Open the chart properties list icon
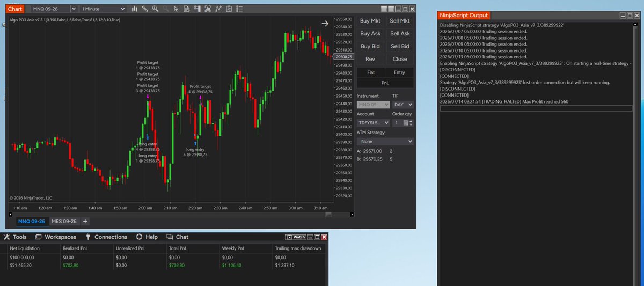Viewport: 644px width, 286px height. coord(239,9)
